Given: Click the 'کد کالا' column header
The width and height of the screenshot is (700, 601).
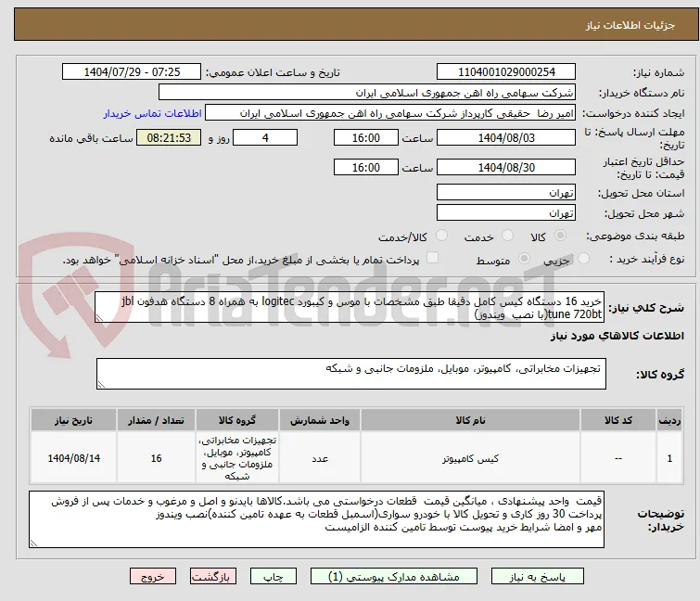Looking at the screenshot, I should pyautogui.click(x=617, y=421).
